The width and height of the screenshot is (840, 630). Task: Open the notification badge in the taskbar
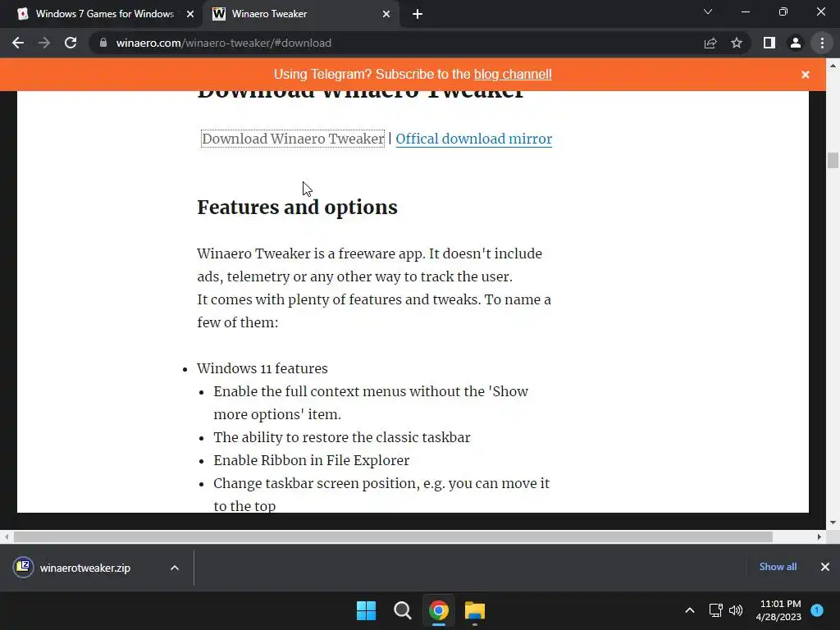817,610
